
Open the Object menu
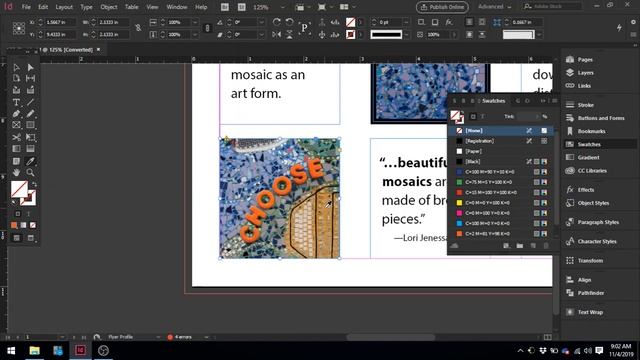click(109, 7)
